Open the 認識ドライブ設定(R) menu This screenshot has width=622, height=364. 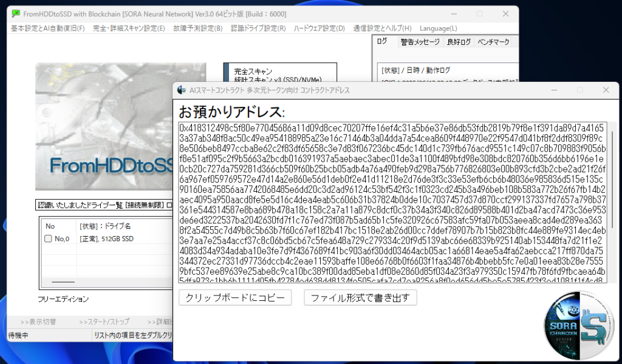click(258, 29)
